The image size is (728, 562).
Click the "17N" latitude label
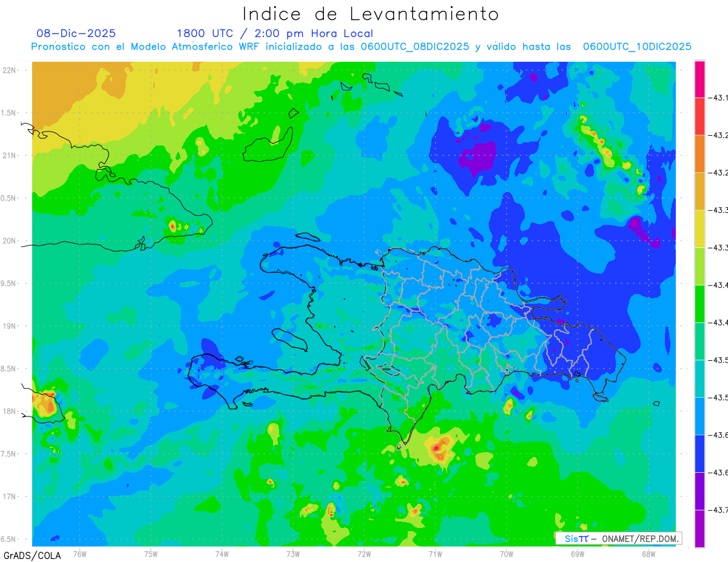10,497
